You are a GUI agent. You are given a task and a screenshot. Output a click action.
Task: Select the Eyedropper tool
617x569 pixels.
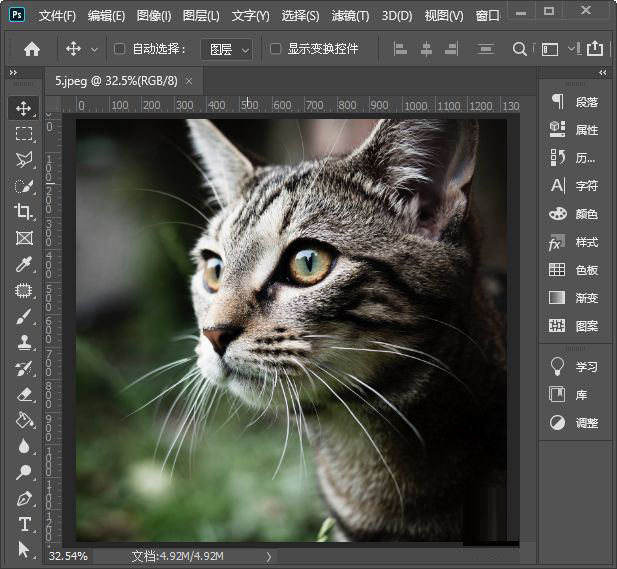pyautogui.click(x=24, y=264)
